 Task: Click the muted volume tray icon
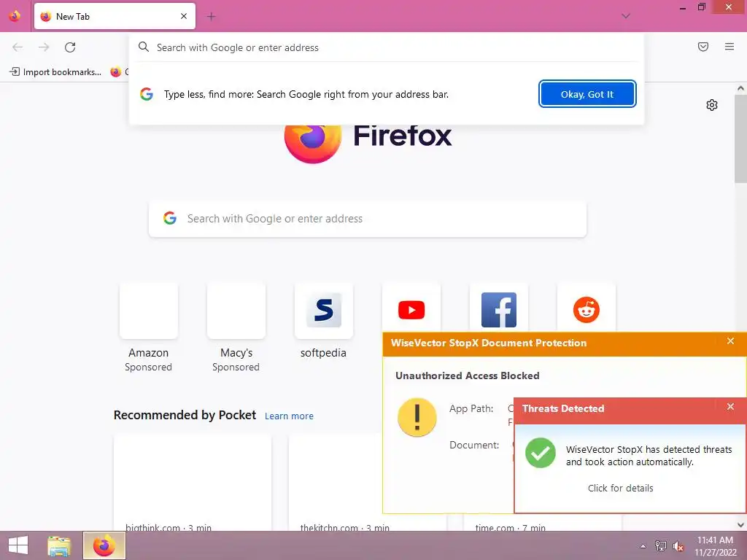678,546
